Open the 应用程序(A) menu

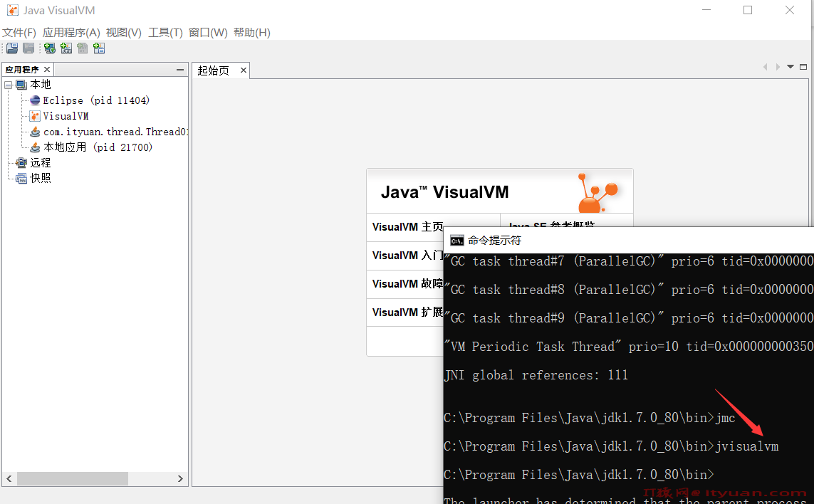coord(71,32)
